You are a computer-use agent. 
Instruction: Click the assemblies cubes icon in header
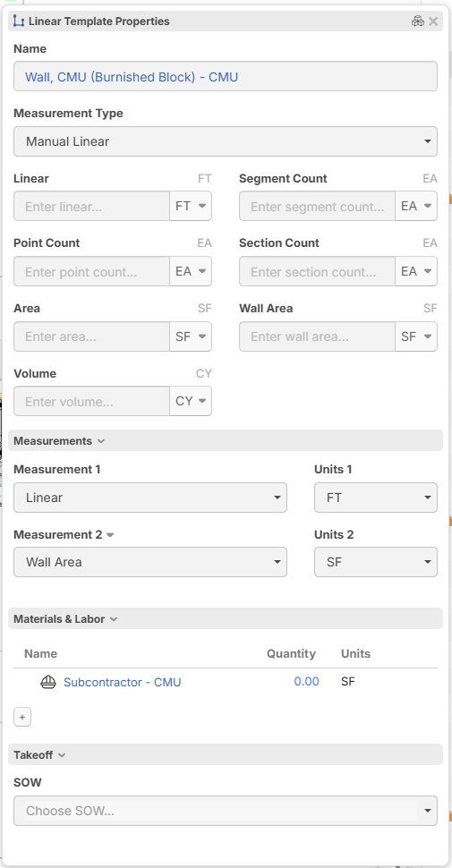pos(418,21)
